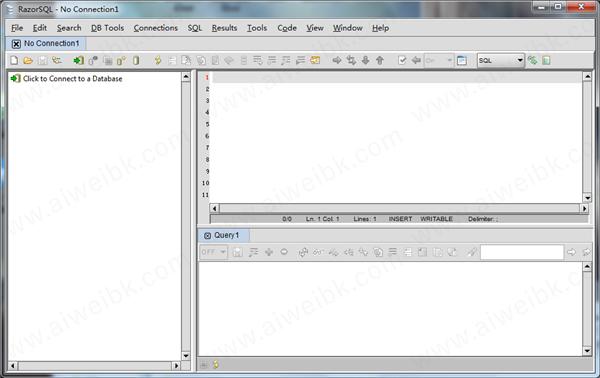Viewport: 600px width, 378px height.
Task: Click the oval icon in Query1 results toolbar
Action: (284, 252)
